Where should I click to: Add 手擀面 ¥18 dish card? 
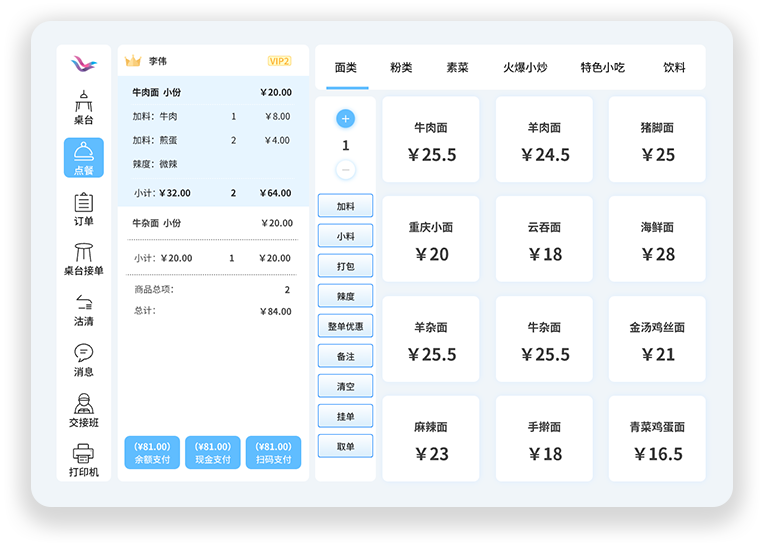pos(544,439)
